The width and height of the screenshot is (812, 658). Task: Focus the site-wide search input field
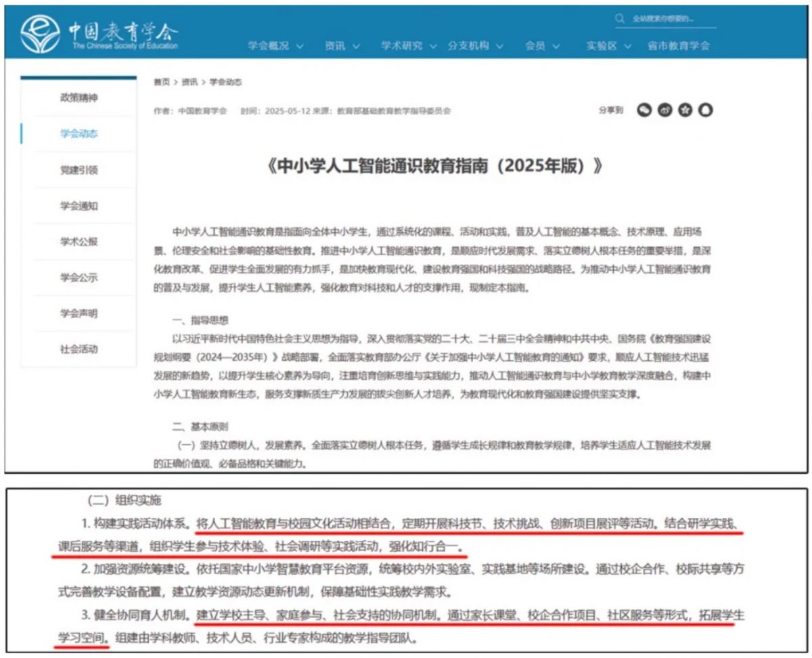tap(670, 19)
